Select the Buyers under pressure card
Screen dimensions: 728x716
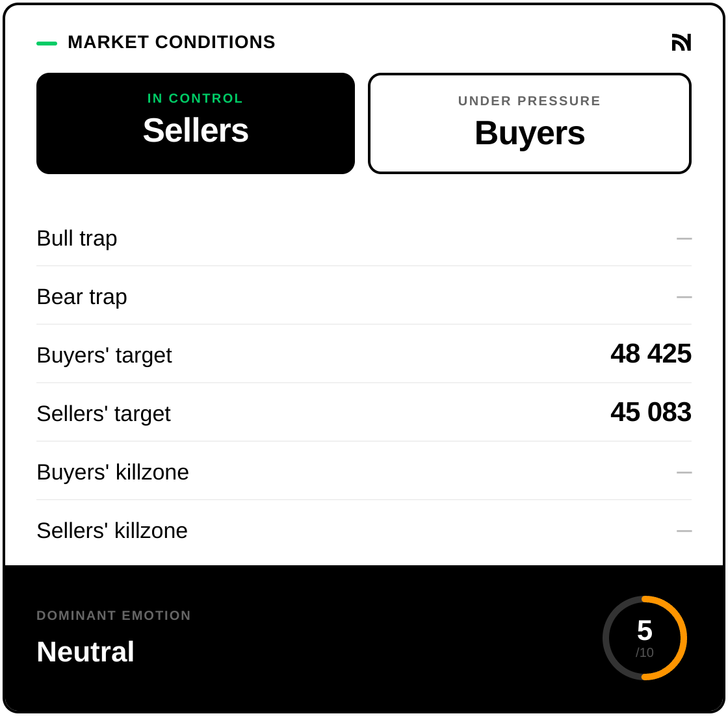pos(530,123)
